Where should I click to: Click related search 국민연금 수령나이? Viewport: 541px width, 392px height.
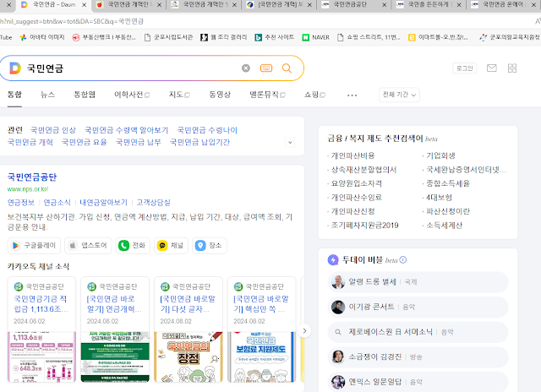click(207, 130)
